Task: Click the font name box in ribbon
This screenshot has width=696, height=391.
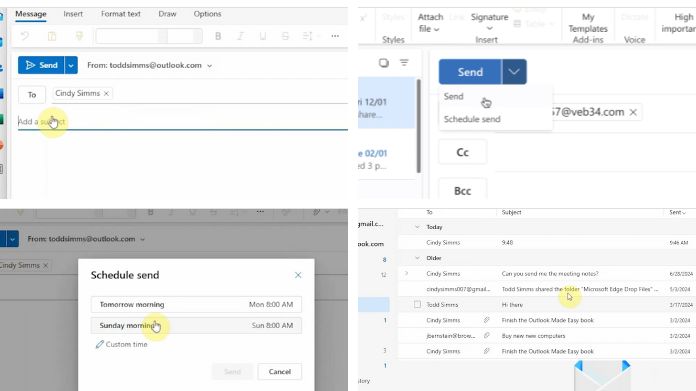Action: [x=127, y=36]
